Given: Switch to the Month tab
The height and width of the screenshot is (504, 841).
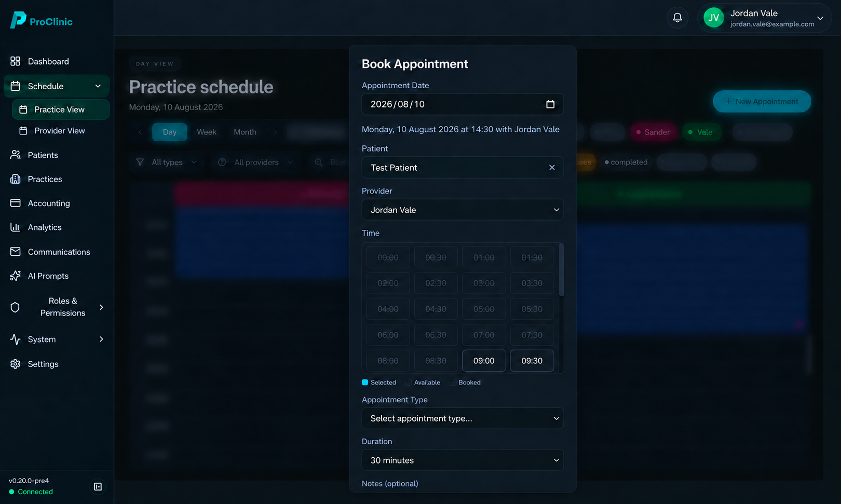Looking at the screenshot, I should coord(245,132).
